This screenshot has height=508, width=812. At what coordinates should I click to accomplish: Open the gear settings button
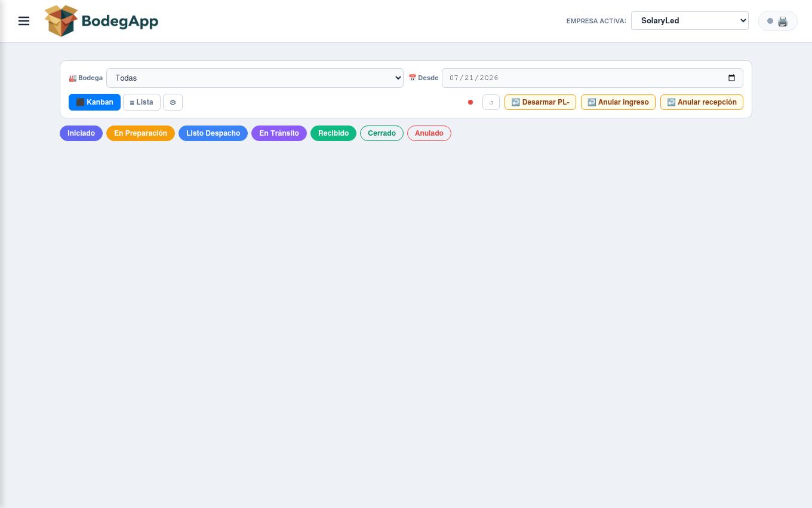[173, 102]
